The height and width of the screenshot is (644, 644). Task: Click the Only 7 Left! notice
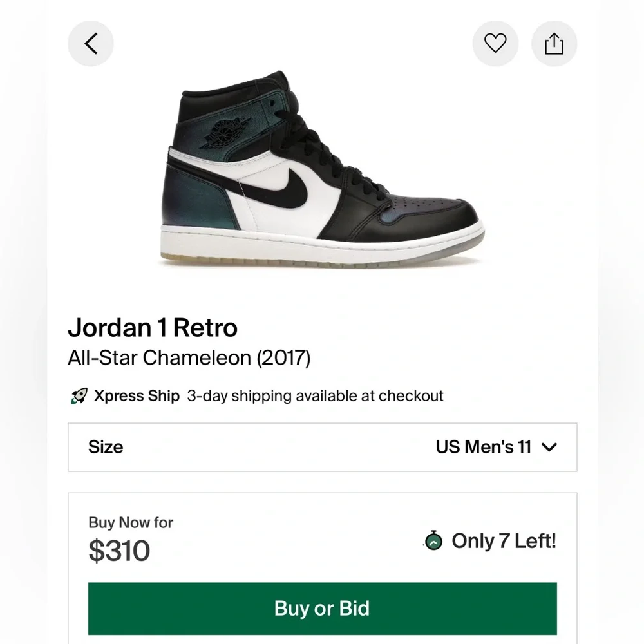point(504,541)
